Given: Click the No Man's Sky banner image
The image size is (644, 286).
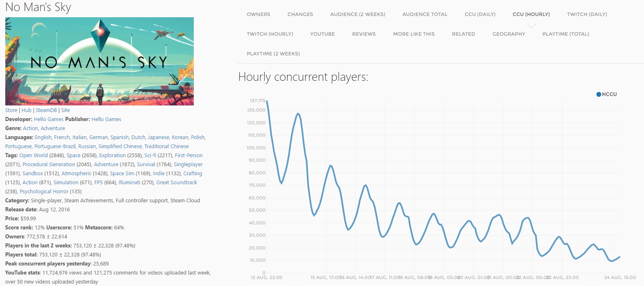Looking at the screenshot, I should tap(100, 61).
